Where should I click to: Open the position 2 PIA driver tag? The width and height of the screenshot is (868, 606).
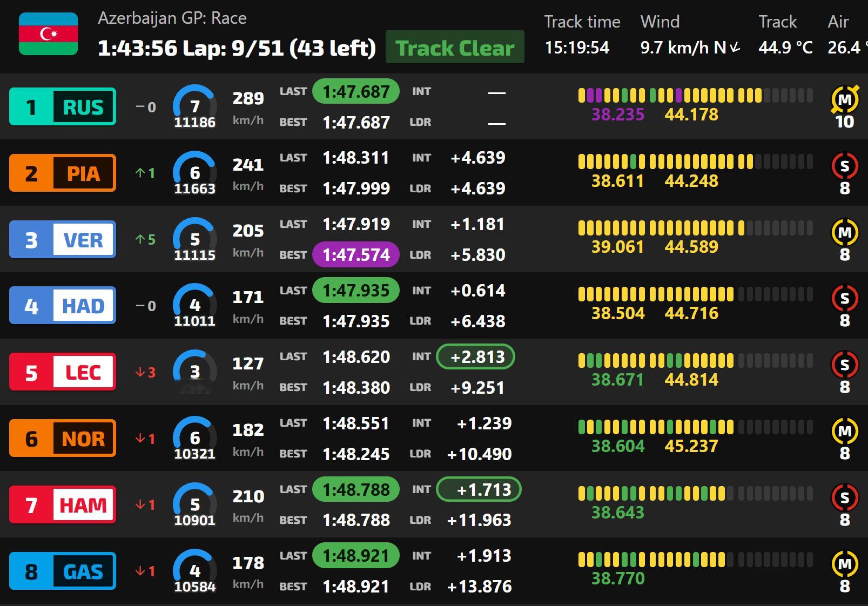tap(63, 173)
